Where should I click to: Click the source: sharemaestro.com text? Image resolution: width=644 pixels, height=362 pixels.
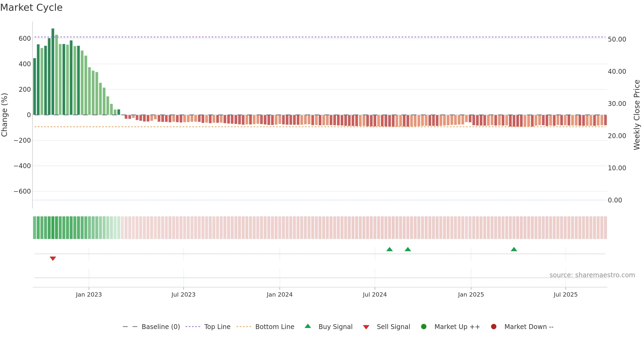click(x=592, y=275)
